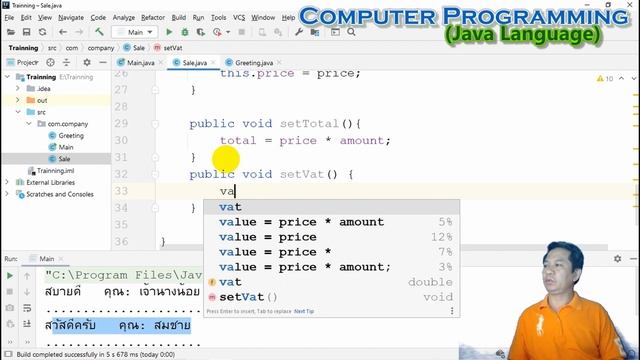Navigate back with the left arrow icon
640x360 pixels.
pos(62,32)
